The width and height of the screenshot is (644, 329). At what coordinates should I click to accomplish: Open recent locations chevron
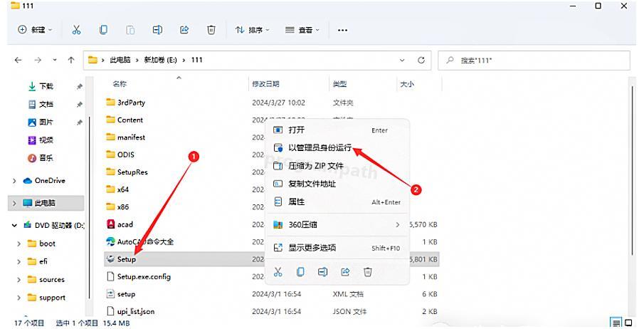[x=55, y=60]
